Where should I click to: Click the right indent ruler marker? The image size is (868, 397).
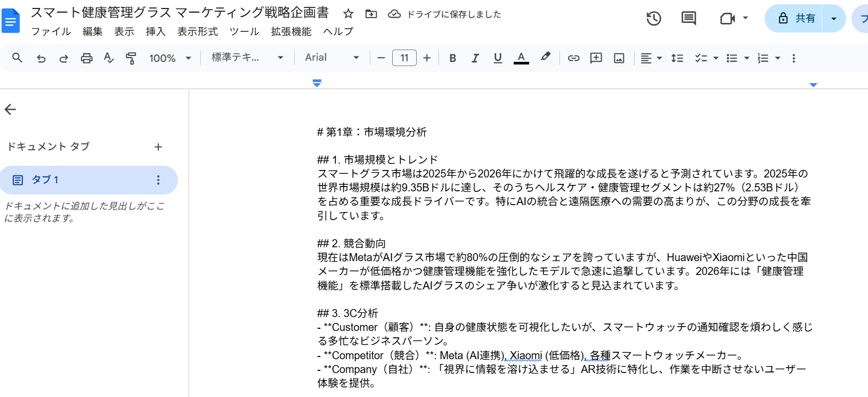(x=813, y=85)
